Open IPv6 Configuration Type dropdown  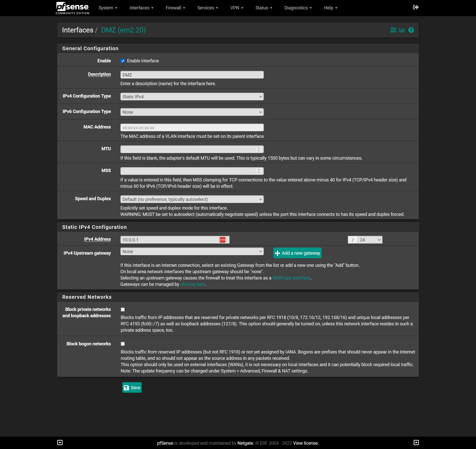(192, 112)
